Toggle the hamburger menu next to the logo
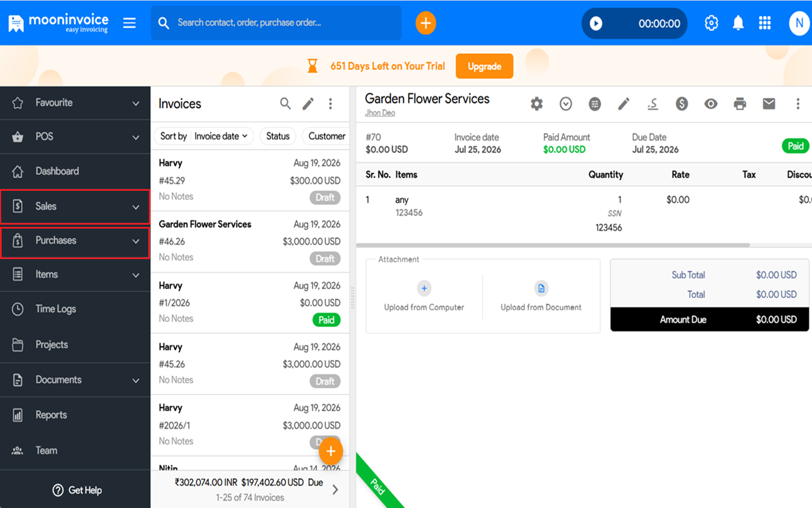The height and width of the screenshot is (508, 812). tap(129, 23)
